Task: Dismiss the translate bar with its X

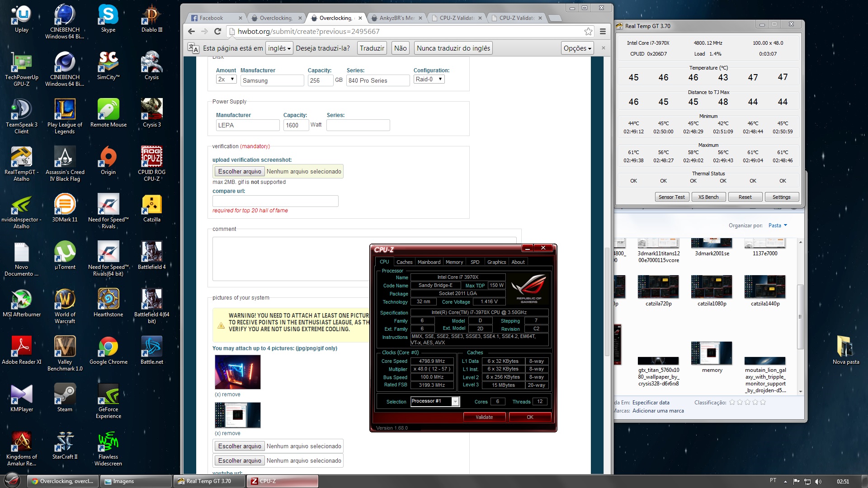Action: (603, 48)
